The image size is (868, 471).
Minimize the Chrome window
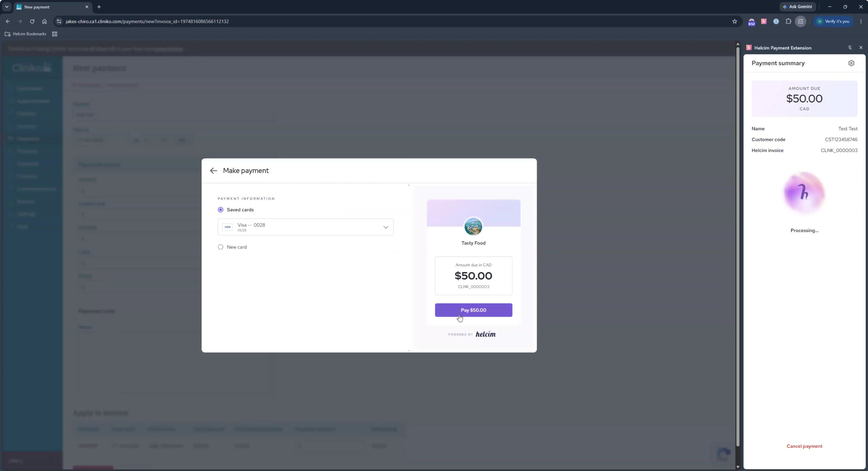point(829,7)
